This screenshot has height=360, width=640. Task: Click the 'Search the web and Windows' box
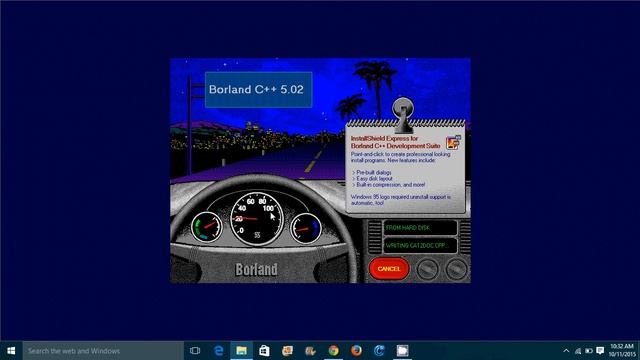click(x=103, y=351)
